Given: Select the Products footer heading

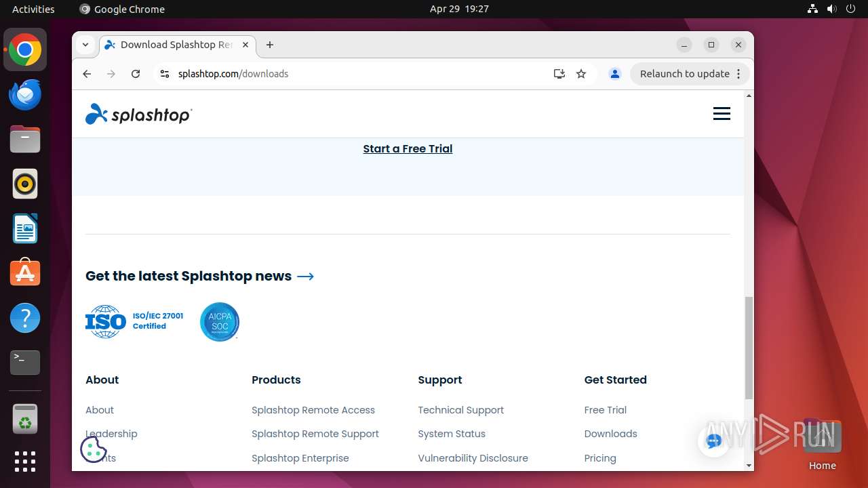Looking at the screenshot, I should click(x=276, y=380).
